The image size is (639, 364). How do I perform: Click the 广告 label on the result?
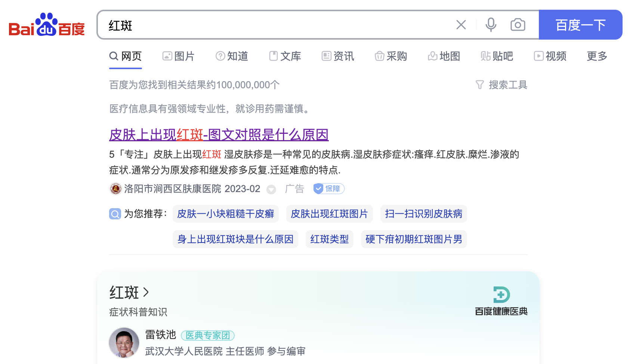coord(295,189)
